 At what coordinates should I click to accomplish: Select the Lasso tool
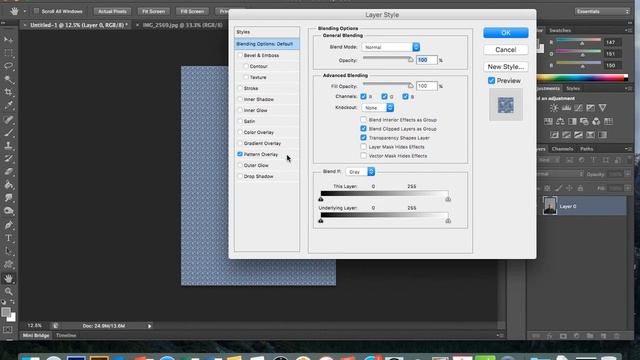tap(8, 66)
